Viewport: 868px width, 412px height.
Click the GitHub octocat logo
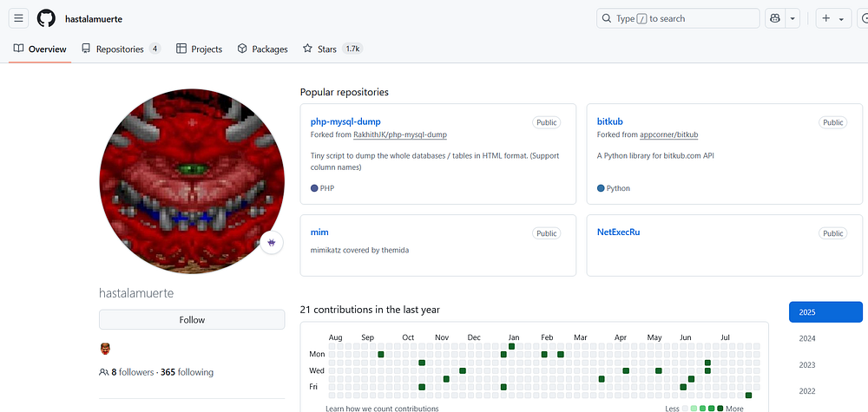point(47,18)
